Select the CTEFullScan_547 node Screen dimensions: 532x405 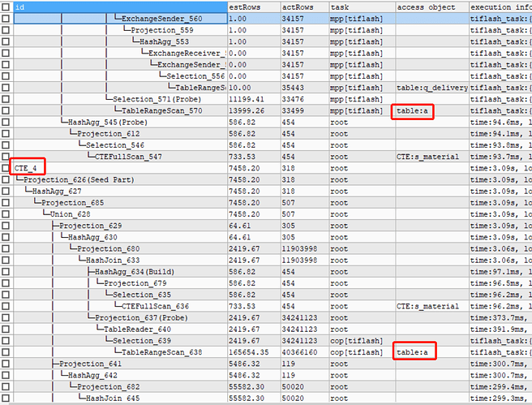128,157
